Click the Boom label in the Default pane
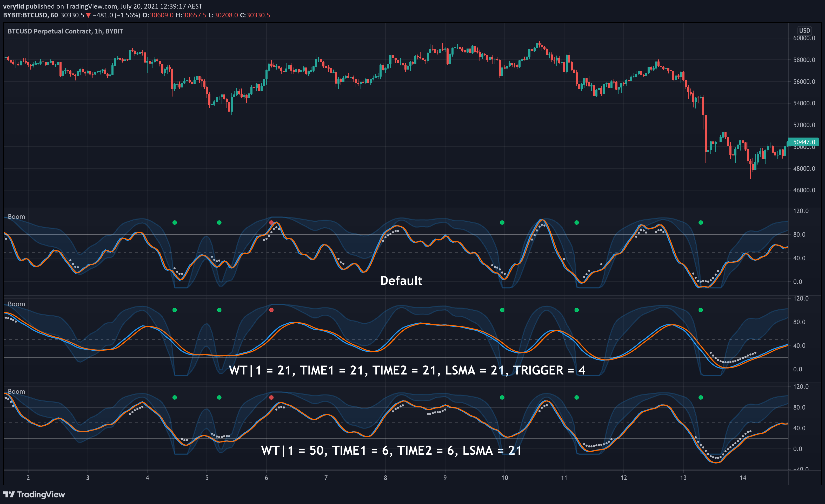 16,217
